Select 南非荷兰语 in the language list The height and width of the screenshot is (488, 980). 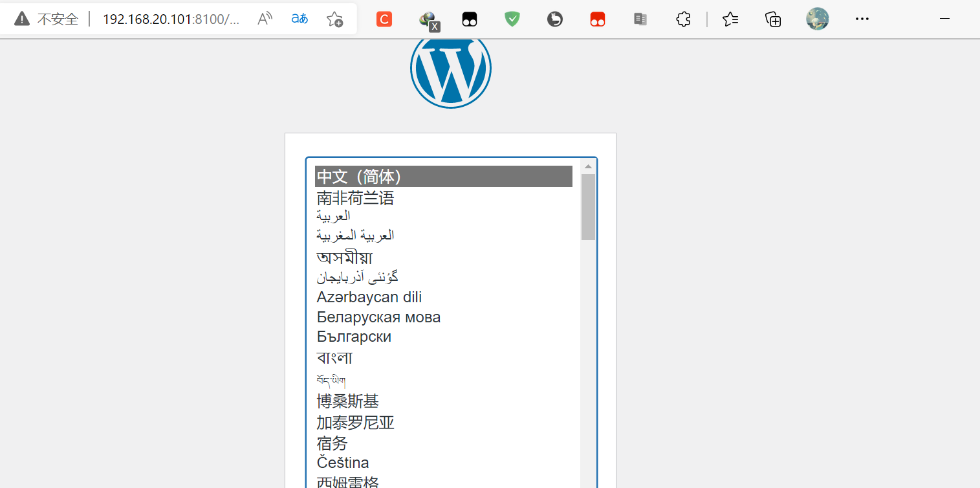click(444, 198)
